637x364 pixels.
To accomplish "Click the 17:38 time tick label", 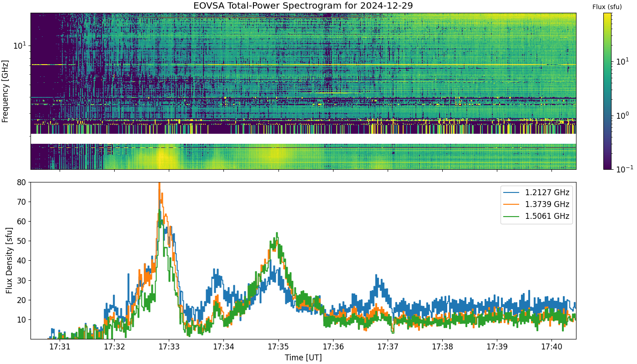I will pyautogui.click(x=442, y=347).
